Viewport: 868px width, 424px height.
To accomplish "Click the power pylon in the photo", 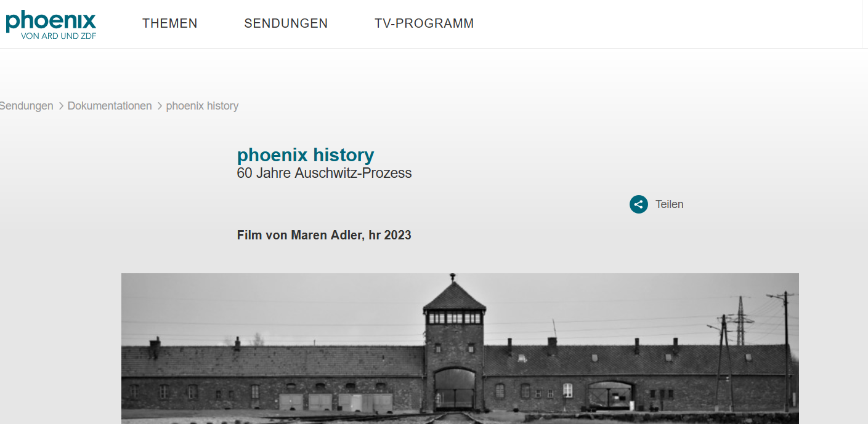I will (740, 320).
